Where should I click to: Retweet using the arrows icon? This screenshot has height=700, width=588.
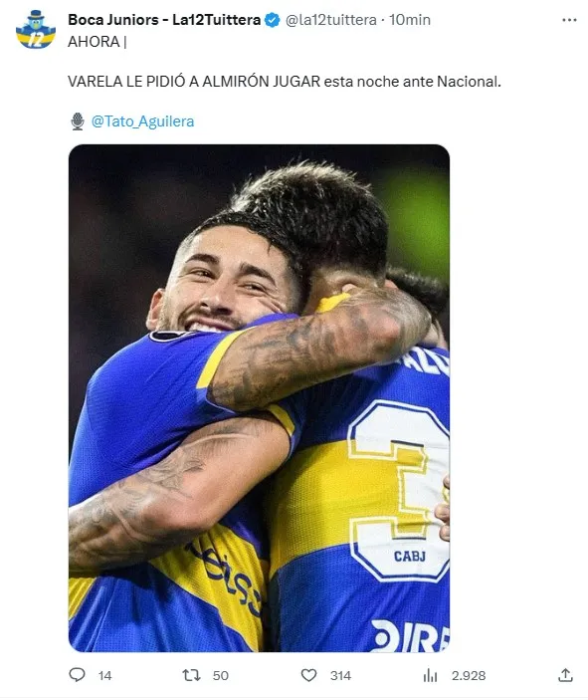tap(191, 675)
